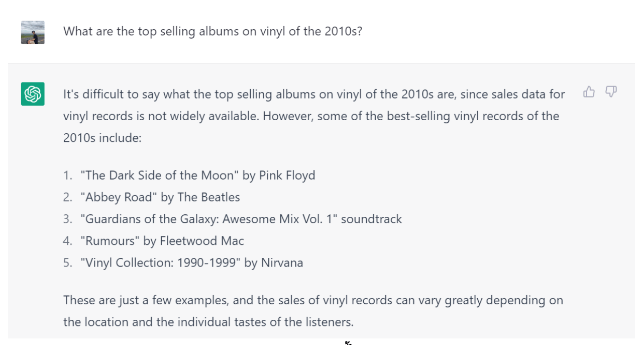Click the closing text "These are just a few examples"

coord(145,300)
